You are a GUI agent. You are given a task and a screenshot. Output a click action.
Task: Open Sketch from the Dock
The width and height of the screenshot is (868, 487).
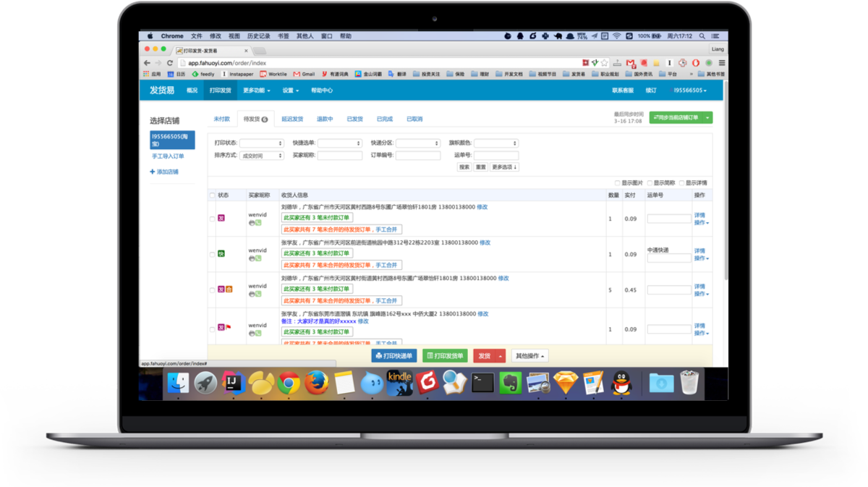pyautogui.click(x=566, y=382)
